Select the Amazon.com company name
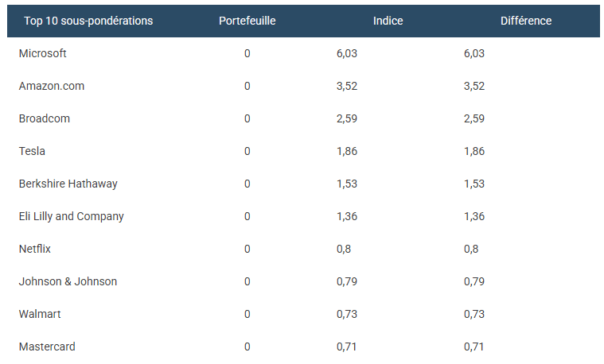Screen dimensions: 604x364 [52, 86]
